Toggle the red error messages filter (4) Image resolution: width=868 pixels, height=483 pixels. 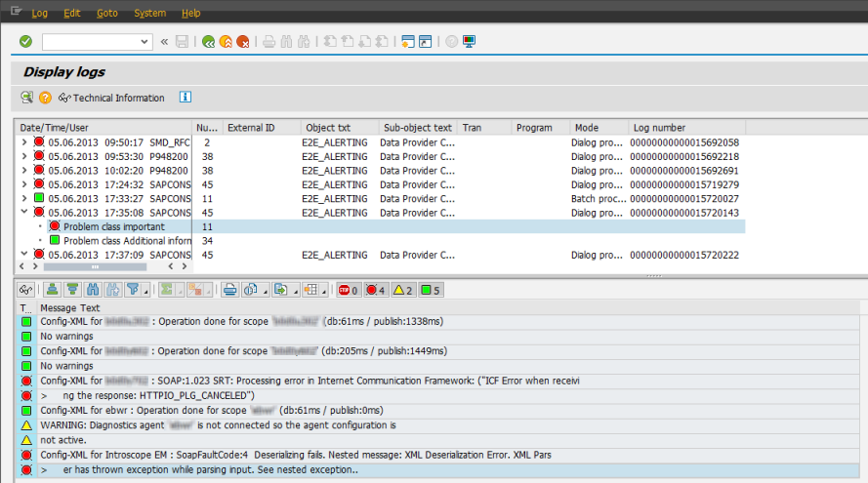point(375,290)
